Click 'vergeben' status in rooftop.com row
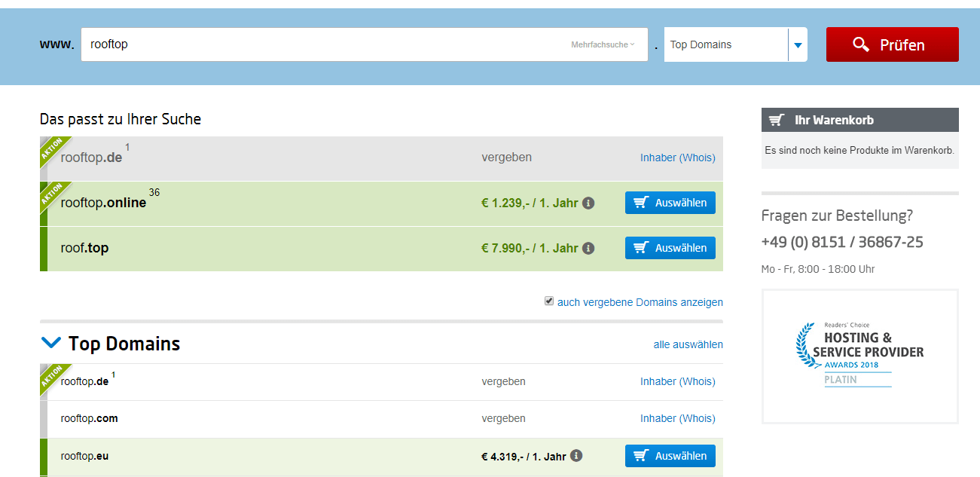The height and width of the screenshot is (477, 980). pos(503,418)
